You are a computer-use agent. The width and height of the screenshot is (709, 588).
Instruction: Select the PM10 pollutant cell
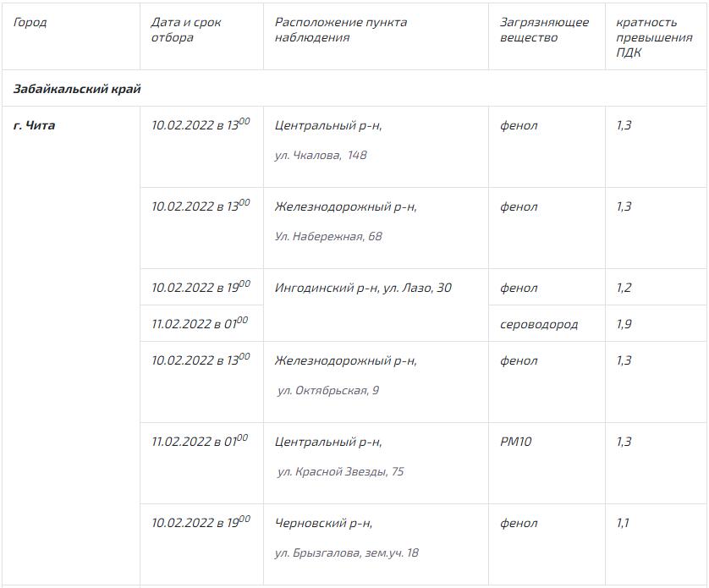516,442
